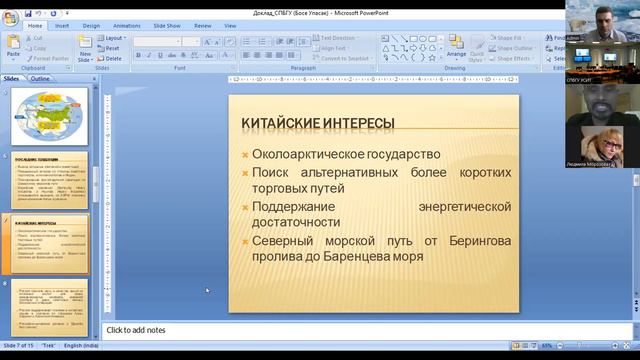Image resolution: width=640 pixels, height=360 pixels.
Task: Reset the slide layout
Action: point(109,48)
